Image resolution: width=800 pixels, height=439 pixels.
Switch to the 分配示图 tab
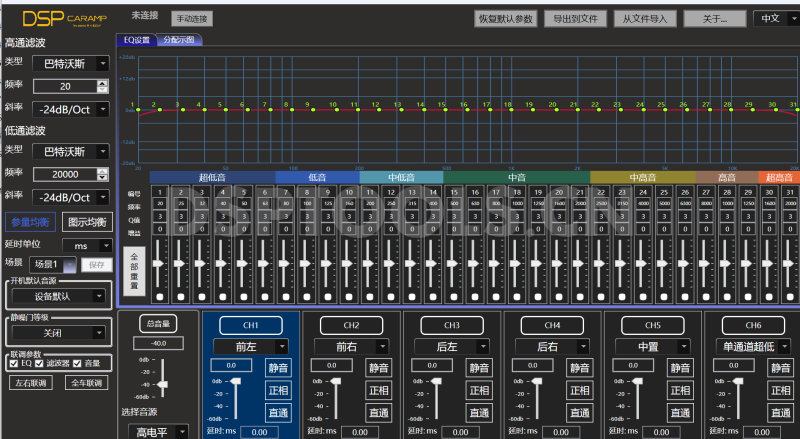point(181,40)
